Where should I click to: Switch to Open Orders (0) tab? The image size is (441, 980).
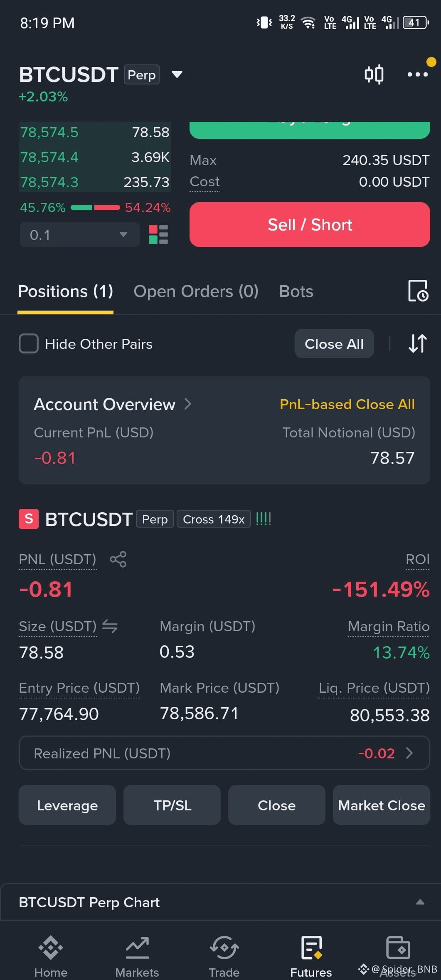click(196, 291)
